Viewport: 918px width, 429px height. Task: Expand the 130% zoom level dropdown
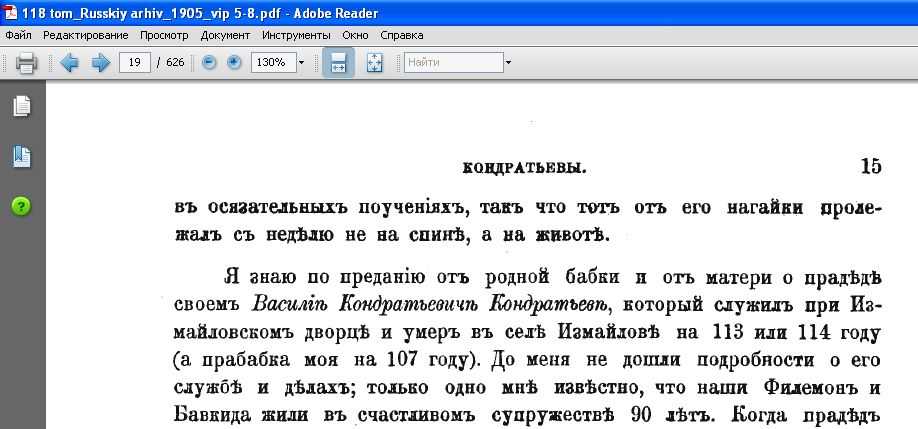[x=300, y=63]
